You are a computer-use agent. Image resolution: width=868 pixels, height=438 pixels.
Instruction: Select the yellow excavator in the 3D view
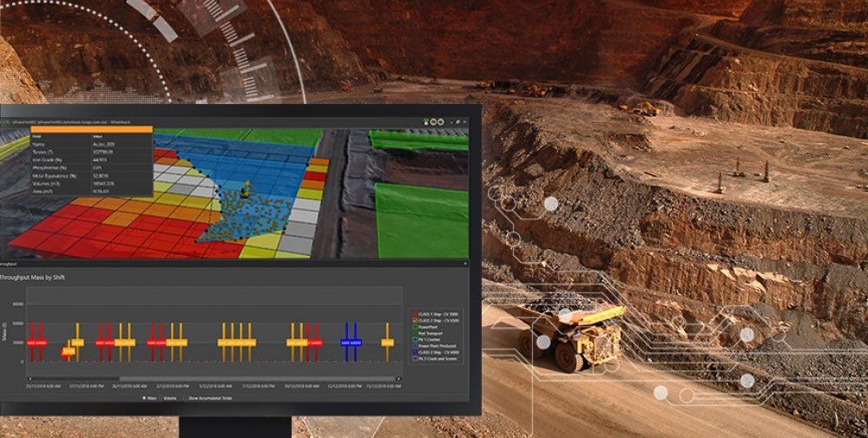pos(245,188)
